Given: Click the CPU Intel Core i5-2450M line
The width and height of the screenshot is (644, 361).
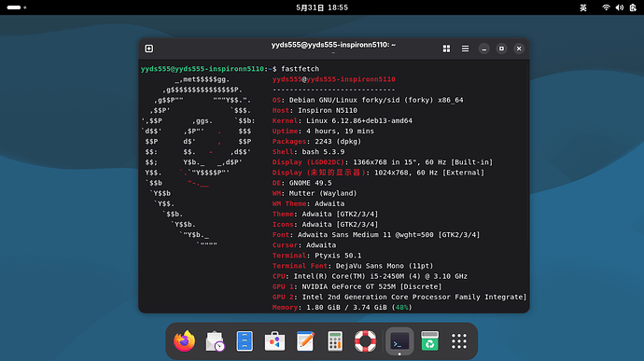Looking at the screenshot, I should pos(370,276).
